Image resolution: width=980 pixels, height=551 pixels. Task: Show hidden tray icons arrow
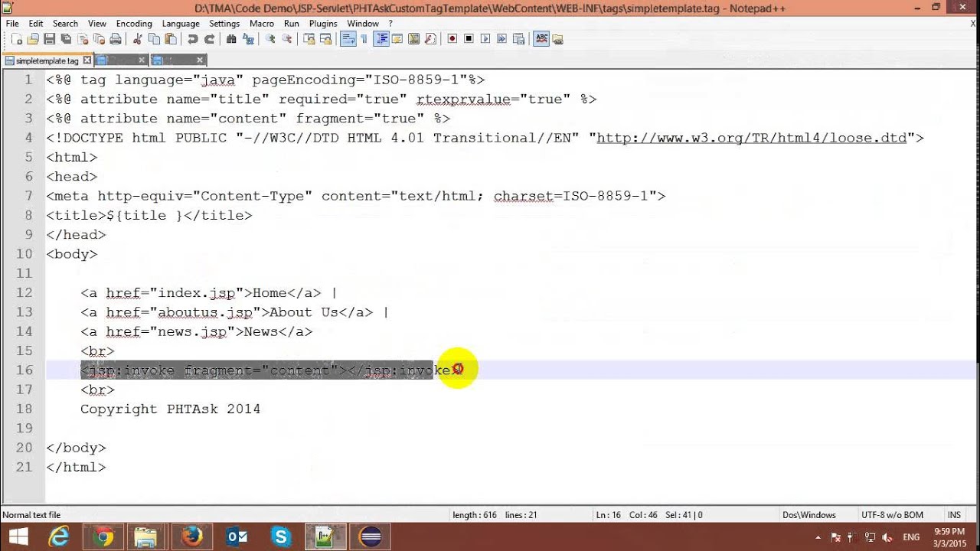point(818,537)
